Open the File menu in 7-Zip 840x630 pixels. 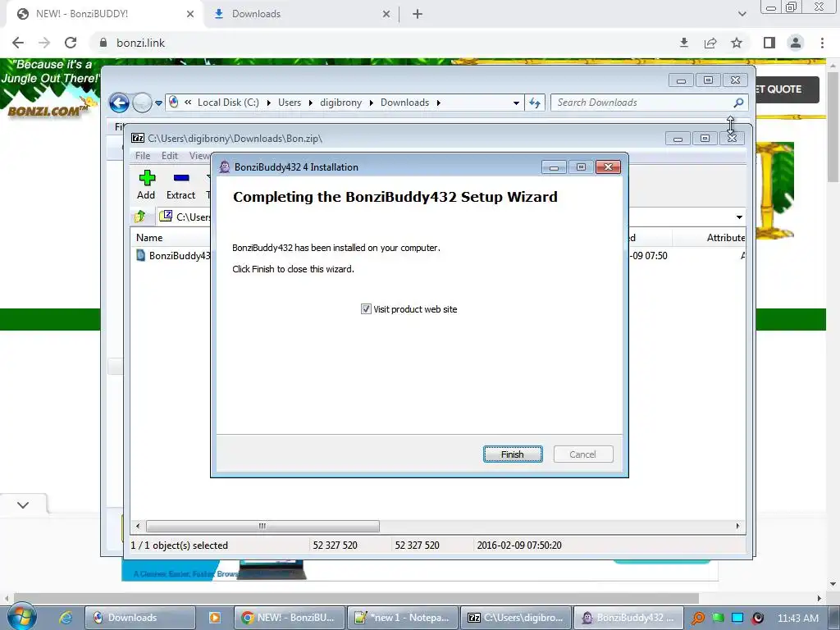coord(143,155)
